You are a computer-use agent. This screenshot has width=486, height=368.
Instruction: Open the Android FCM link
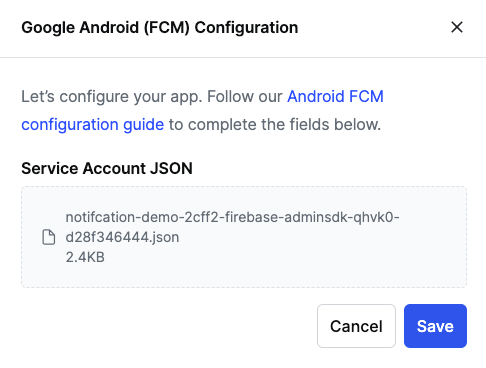[x=335, y=97]
